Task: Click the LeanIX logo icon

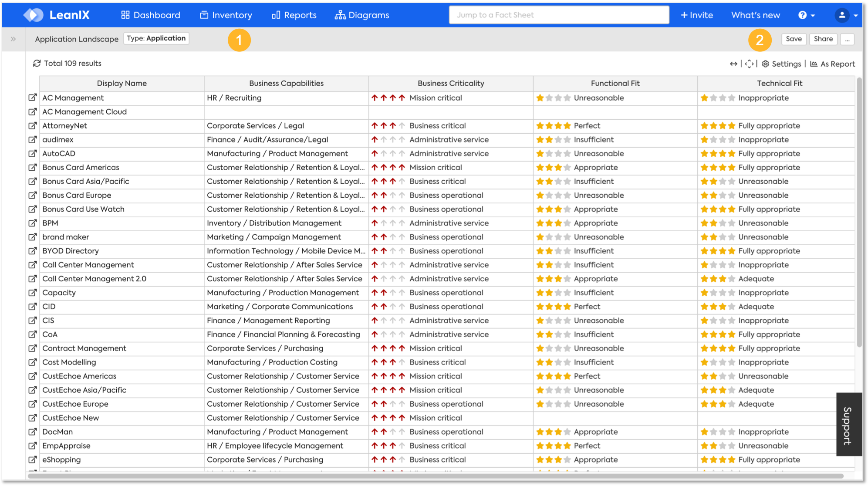Action: [x=34, y=15]
